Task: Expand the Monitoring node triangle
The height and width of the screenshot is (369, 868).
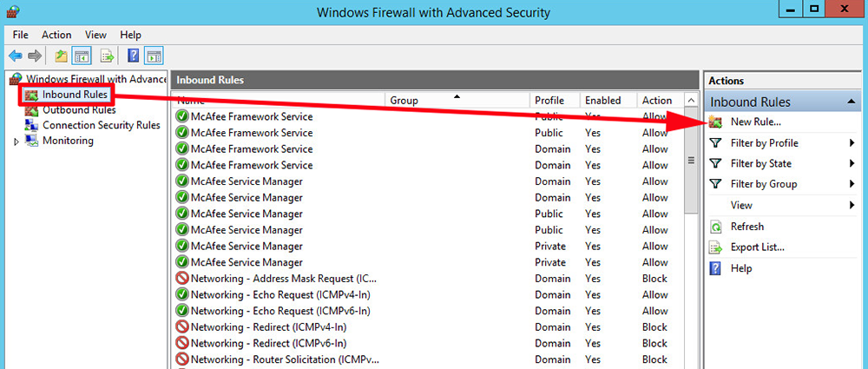Action: click(x=16, y=142)
